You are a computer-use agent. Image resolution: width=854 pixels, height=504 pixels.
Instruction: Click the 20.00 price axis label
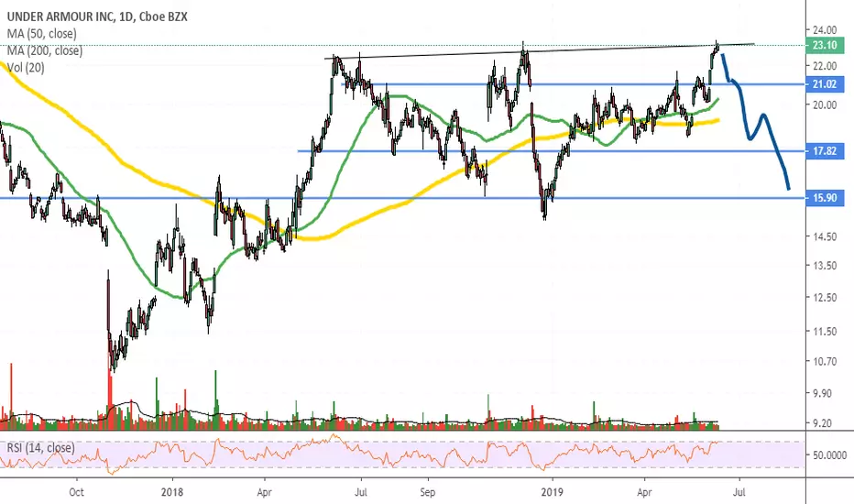tap(824, 105)
